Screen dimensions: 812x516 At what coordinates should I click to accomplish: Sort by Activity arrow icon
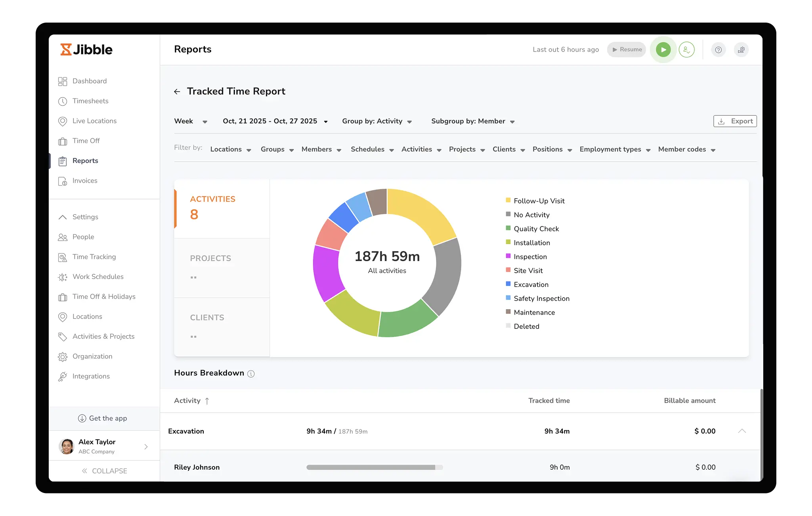tap(207, 401)
